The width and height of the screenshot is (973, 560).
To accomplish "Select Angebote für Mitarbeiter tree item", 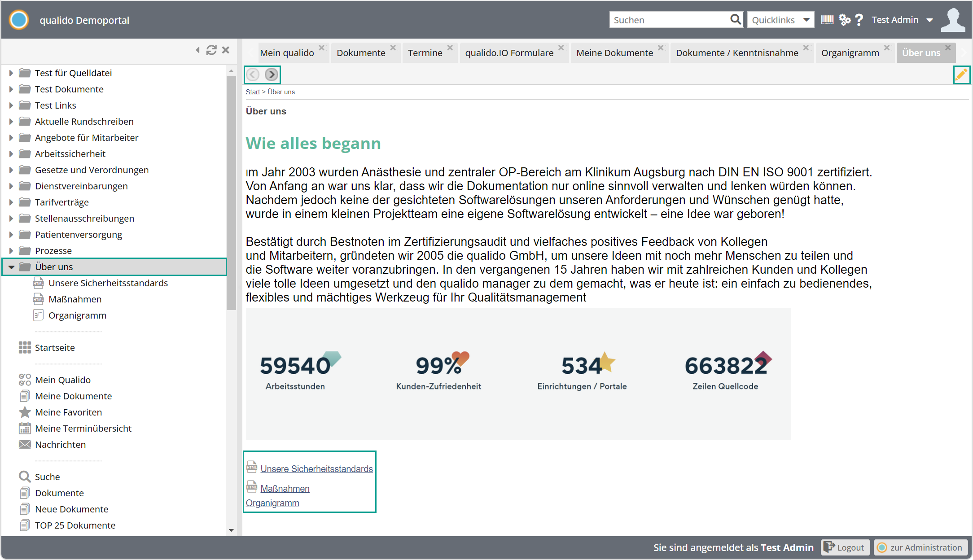I will click(87, 138).
